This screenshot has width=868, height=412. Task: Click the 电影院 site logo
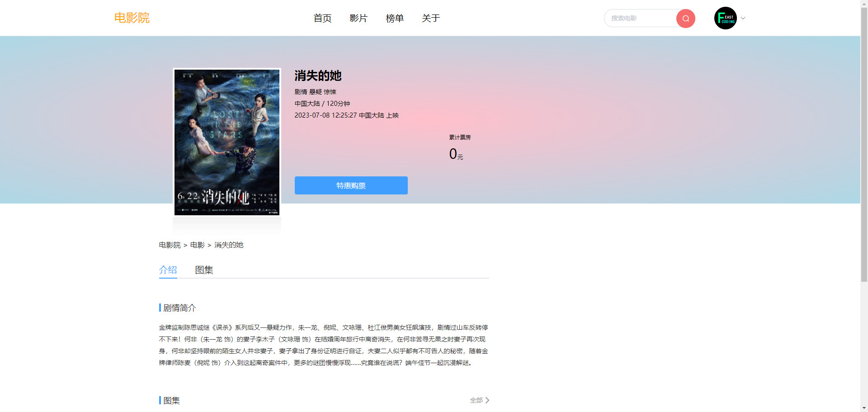[132, 18]
